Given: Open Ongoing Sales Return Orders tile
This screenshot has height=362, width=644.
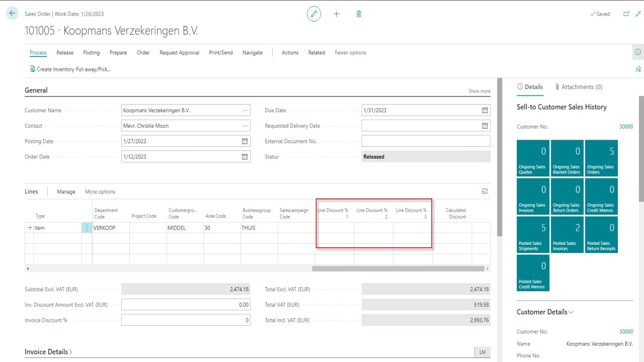Looking at the screenshot, I should click(567, 197).
